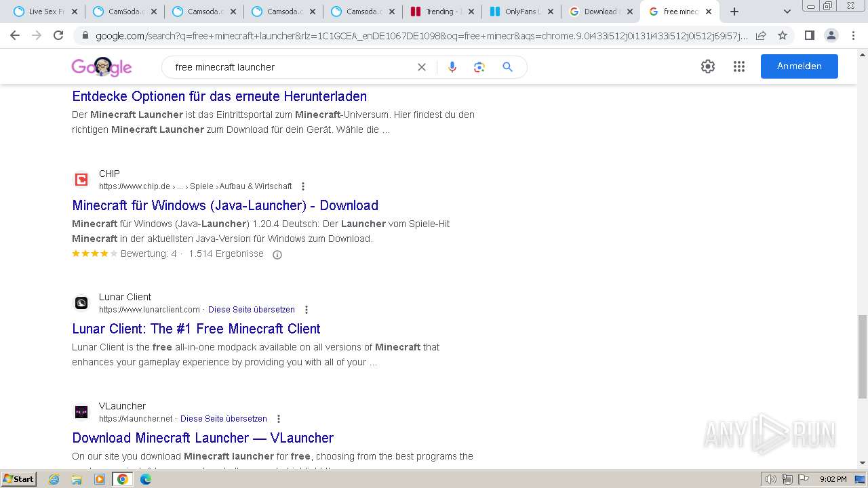Click the Chrome address bar URL
This screenshot has height=488, width=868.
(420, 35)
